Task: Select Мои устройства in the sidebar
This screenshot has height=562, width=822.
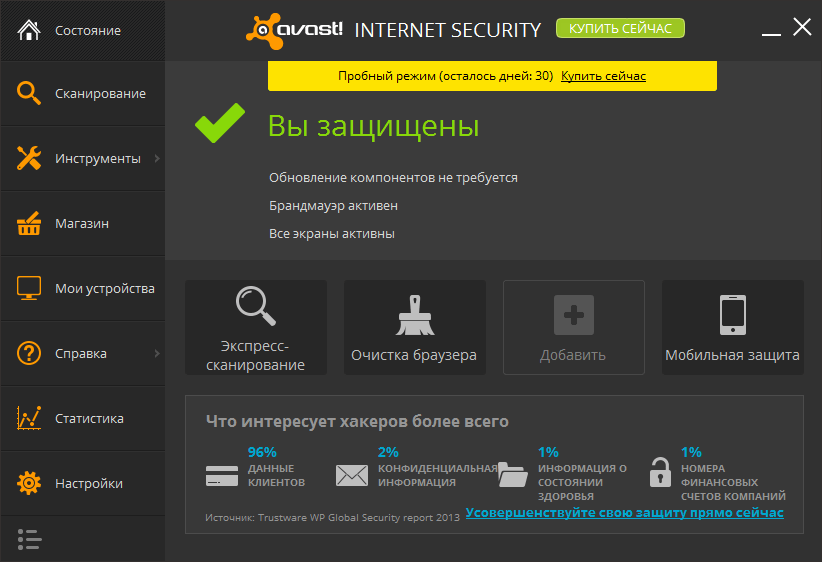Action: (83, 288)
